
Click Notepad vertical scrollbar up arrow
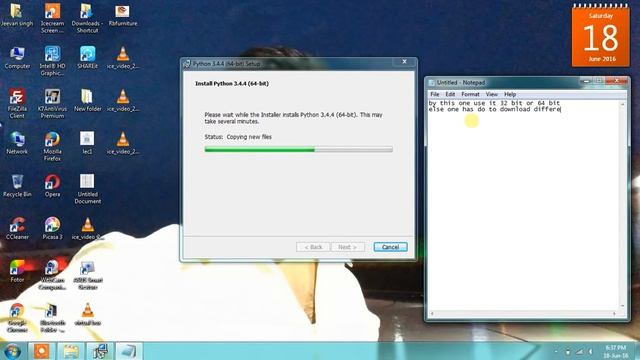coord(622,104)
